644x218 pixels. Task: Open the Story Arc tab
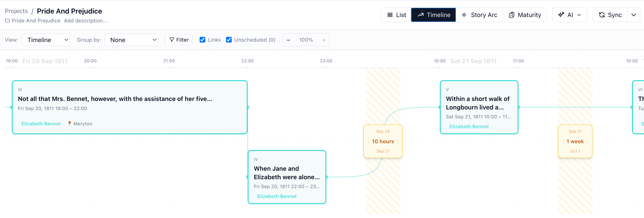point(479,15)
